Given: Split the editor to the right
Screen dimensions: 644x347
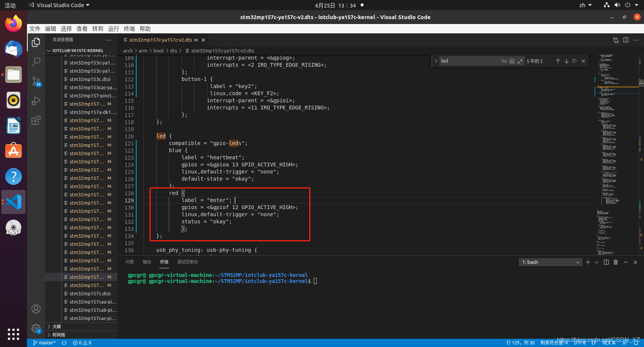Looking at the screenshot, I should (626, 40).
